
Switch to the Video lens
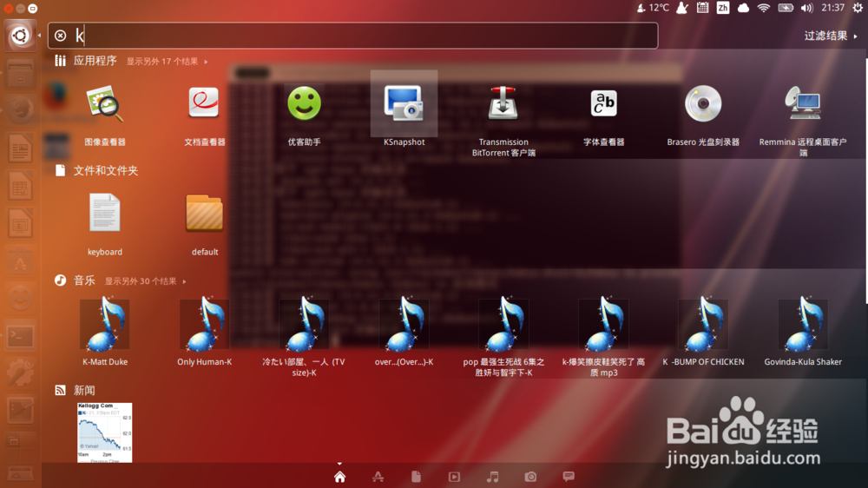pos(454,477)
